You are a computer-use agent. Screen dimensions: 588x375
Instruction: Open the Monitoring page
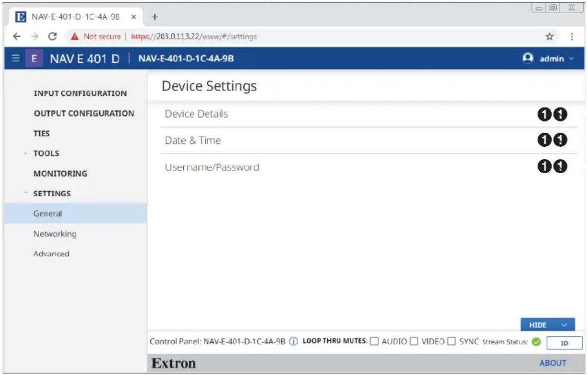[60, 174]
